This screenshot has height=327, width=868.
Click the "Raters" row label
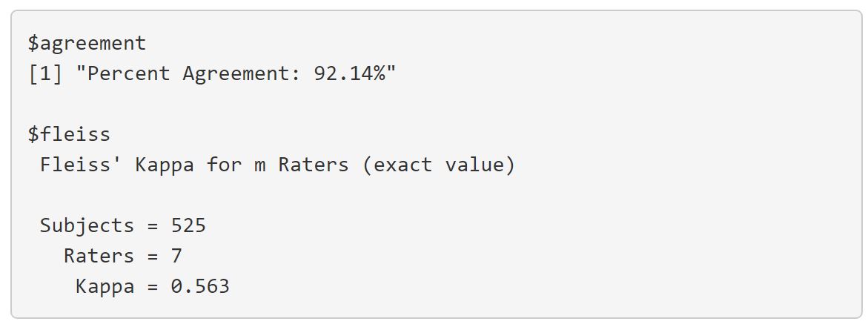point(99,256)
